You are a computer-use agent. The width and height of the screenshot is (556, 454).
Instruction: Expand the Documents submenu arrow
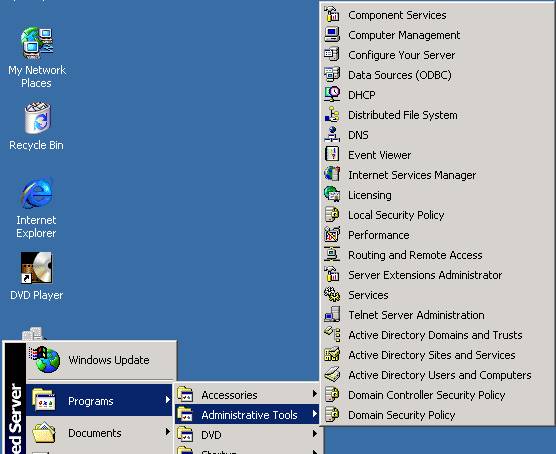click(x=168, y=432)
